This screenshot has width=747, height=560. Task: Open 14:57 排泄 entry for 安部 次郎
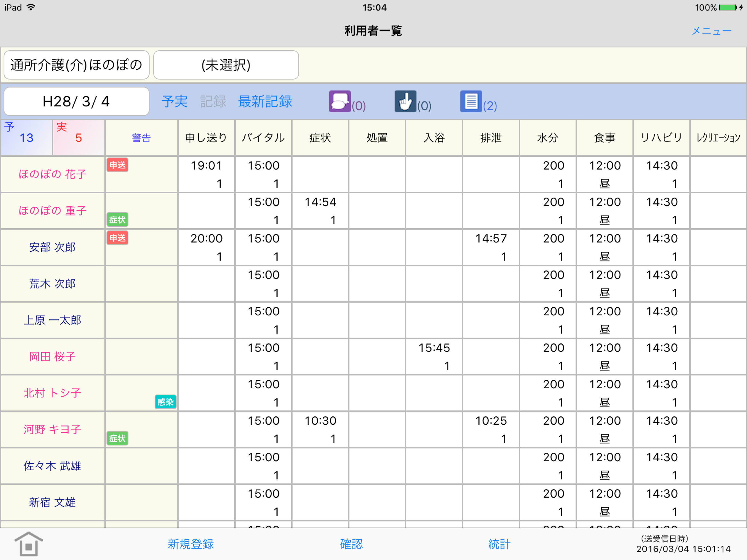coord(491,247)
